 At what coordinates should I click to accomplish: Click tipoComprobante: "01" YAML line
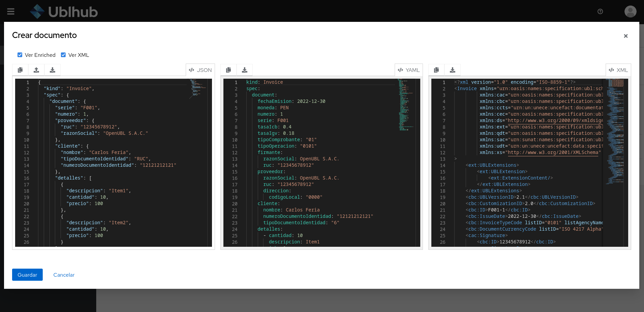[287, 140]
